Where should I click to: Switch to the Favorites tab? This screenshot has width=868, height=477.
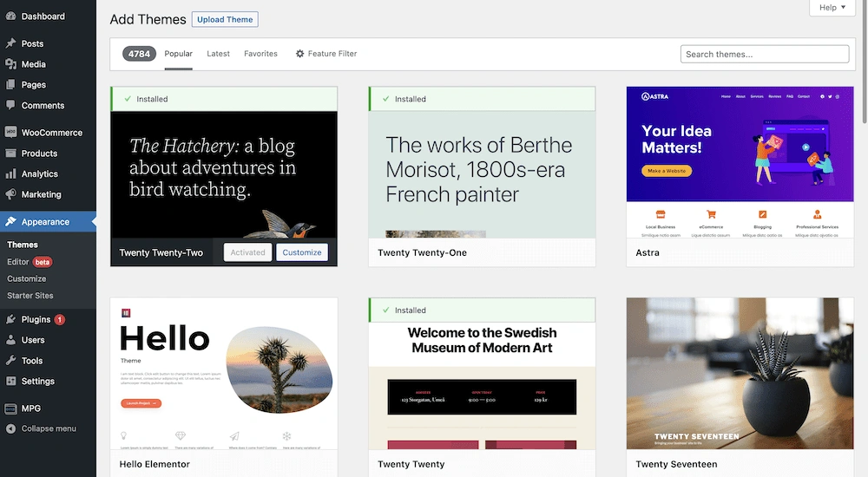click(260, 54)
